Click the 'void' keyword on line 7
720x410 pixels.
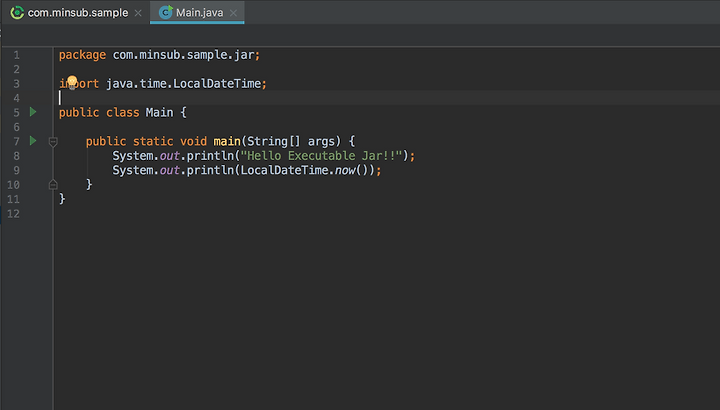(193, 141)
